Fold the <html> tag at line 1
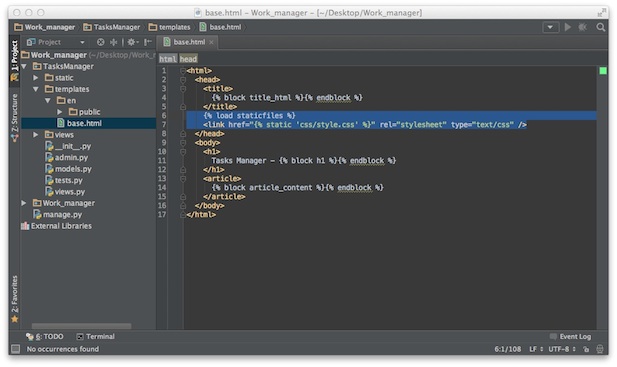The image size is (617, 367). (x=183, y=71)
